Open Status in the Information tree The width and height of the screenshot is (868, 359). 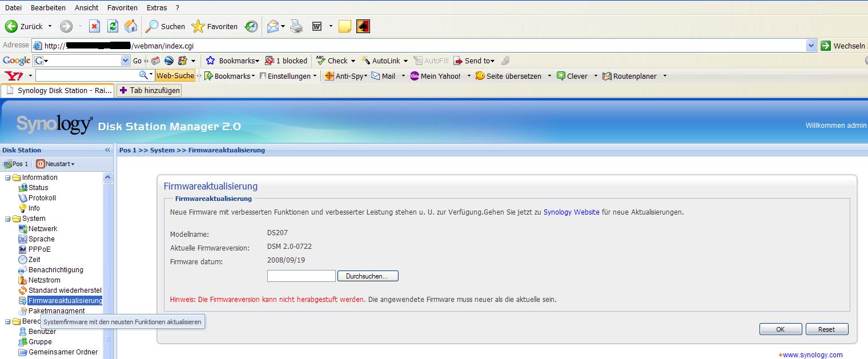38,188
